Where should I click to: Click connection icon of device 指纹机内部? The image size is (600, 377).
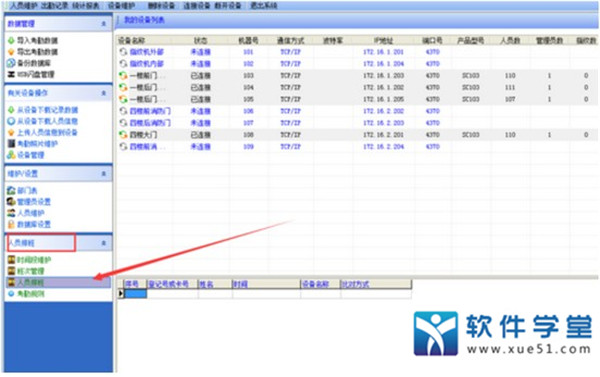pos(123,64)
